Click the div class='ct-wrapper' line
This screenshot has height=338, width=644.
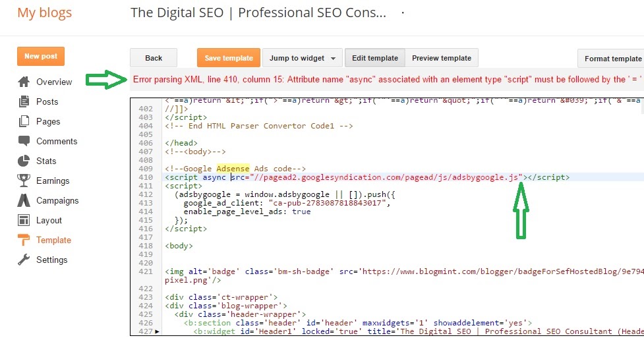click(x=221, y=297)
